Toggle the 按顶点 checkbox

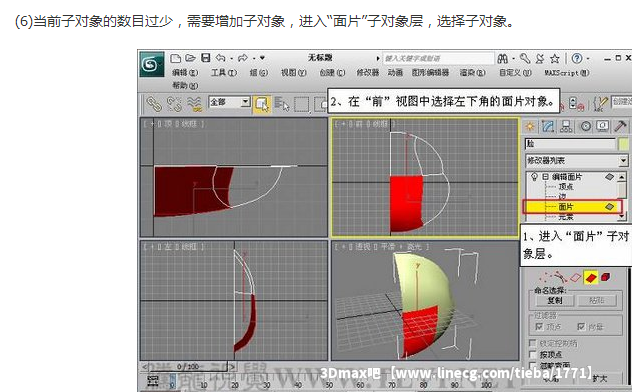tap(532, 355)
